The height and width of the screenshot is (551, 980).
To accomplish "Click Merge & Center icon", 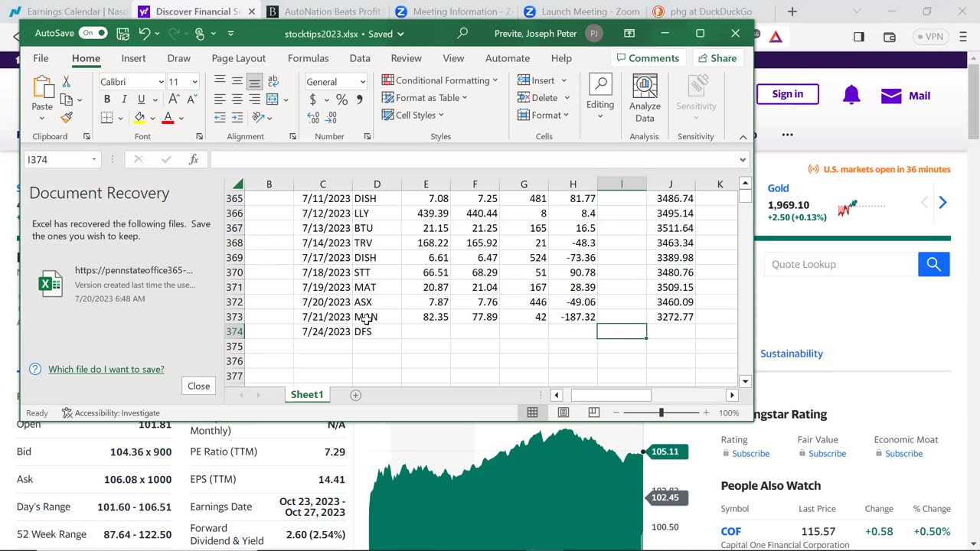I will click(x=273, y=99).
